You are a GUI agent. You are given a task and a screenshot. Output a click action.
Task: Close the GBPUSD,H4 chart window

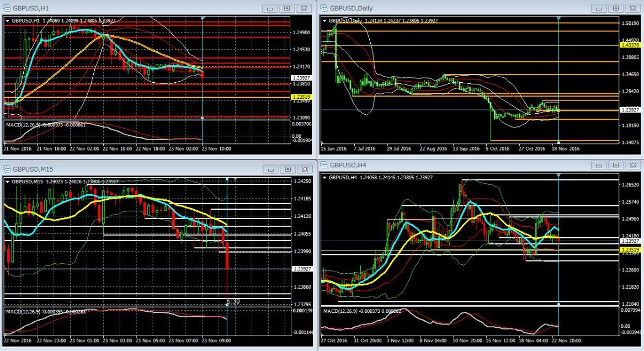pos(632,165)
